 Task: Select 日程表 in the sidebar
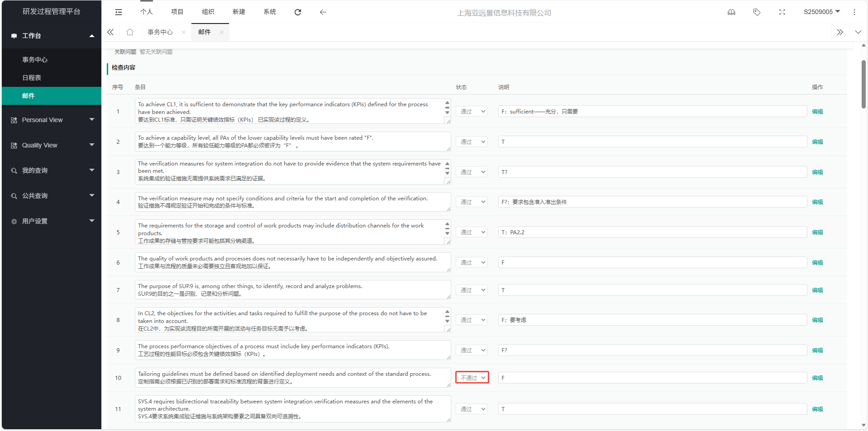coord(32,78)
